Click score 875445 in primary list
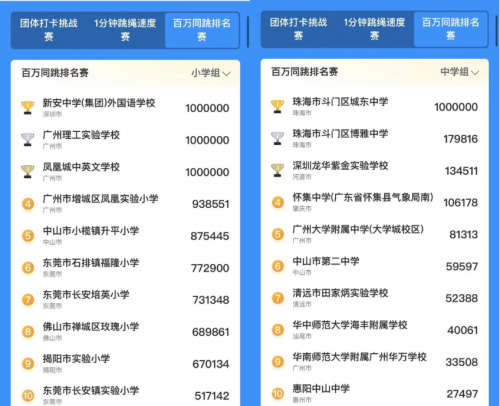500x406 pixels. click(x=210, y=236)
